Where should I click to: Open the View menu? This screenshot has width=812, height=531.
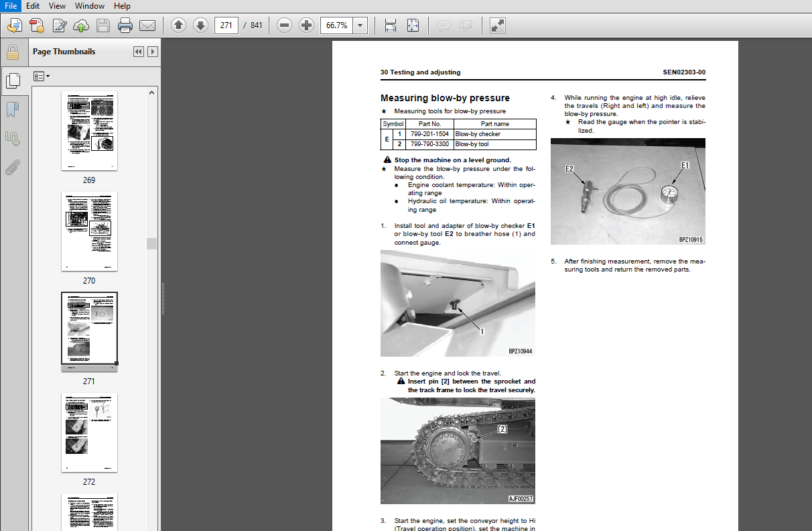click(57, 5)
